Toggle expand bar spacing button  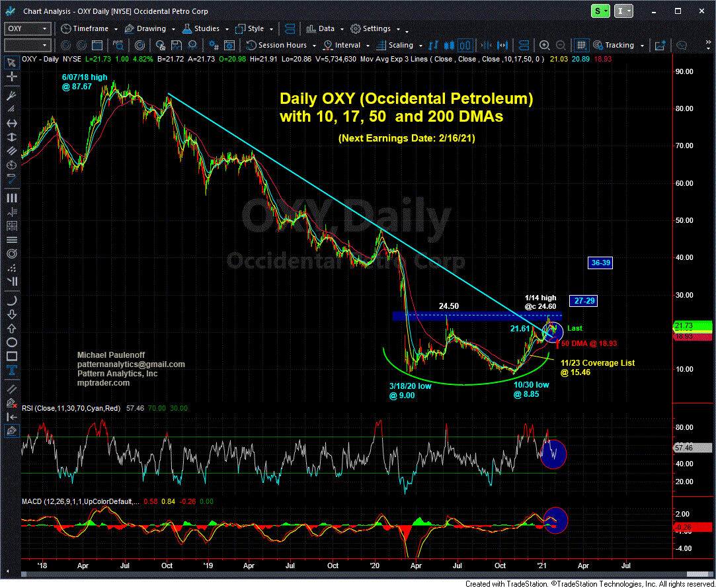[502, 45]
